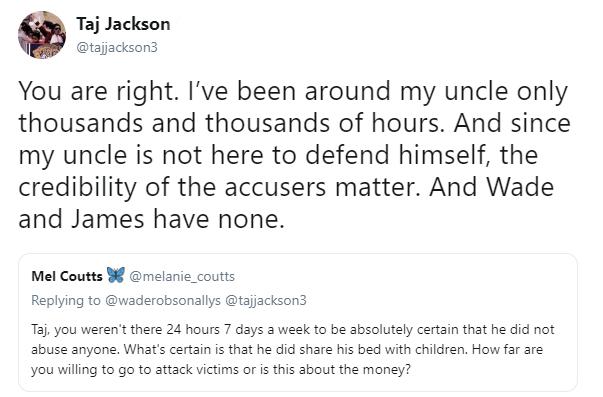This screenshot has width=603, height=397.
Task: Open Taj Jackson's profile avatar
Action: (x=42, y=35)
